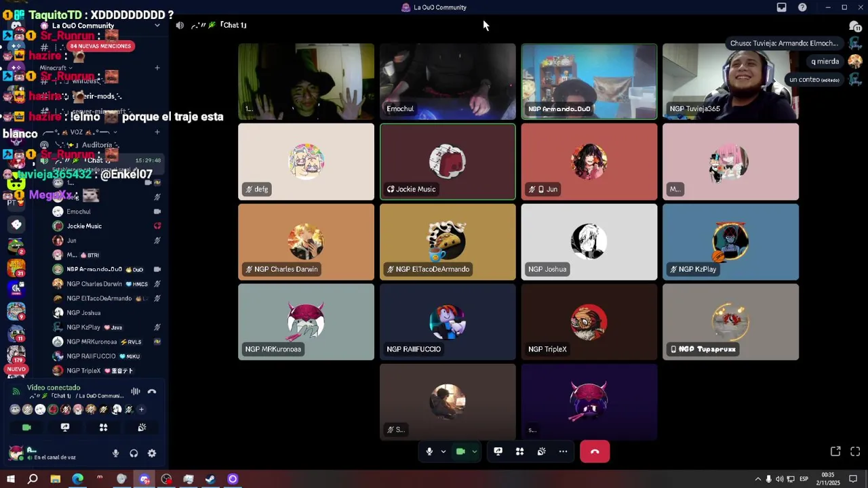This screenshot has height=488, width=868.
Task: Open the Discord inbox icon
Action: pyautogui.click(x=781, y=7)
